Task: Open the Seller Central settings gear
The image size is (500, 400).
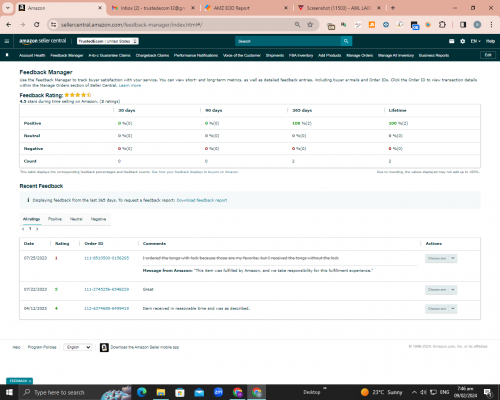Action: coord(462,41)
